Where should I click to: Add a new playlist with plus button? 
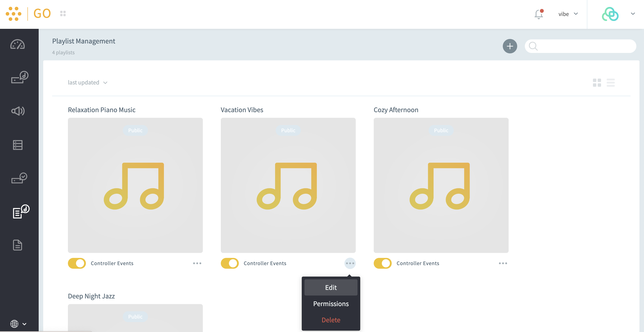point(510,46)
